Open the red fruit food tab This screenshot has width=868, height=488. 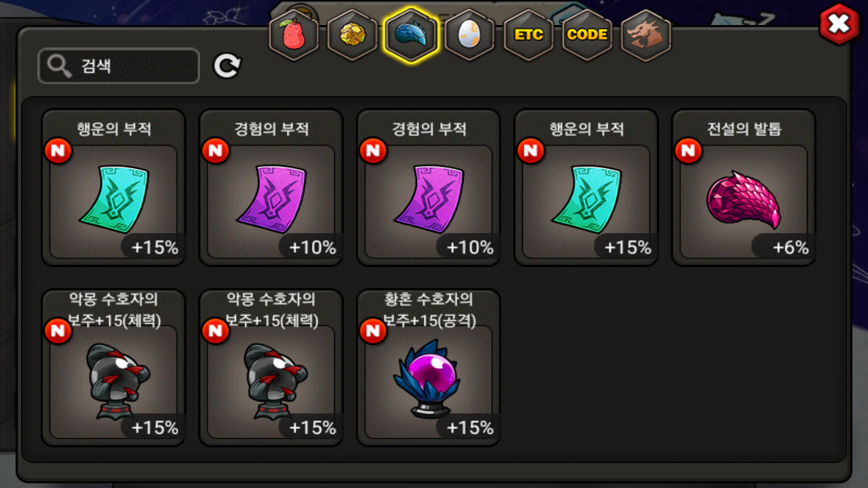click(295, 36)
